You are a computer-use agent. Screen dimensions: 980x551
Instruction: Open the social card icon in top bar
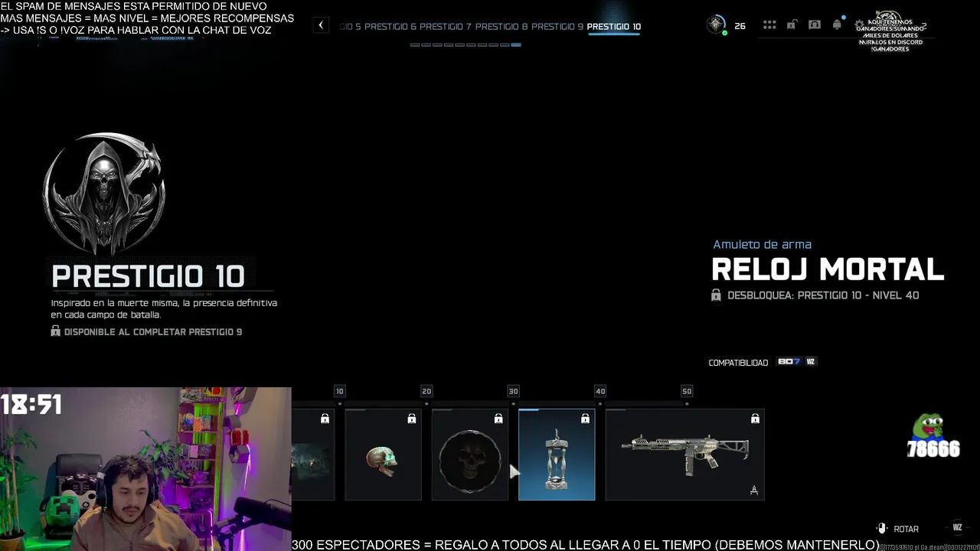tap(815, 25)
